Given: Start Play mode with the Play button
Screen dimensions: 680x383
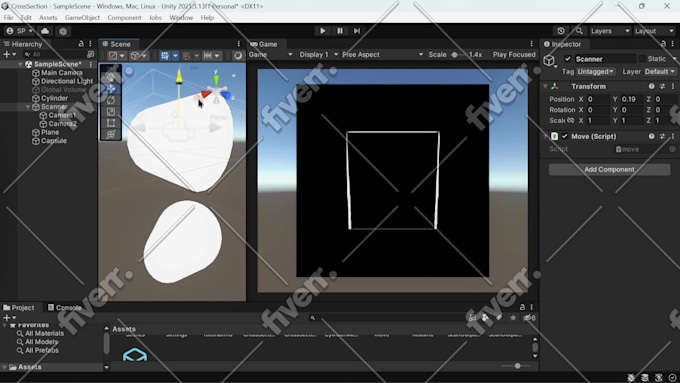Looking at the screenshot, I should click(323, 31).
